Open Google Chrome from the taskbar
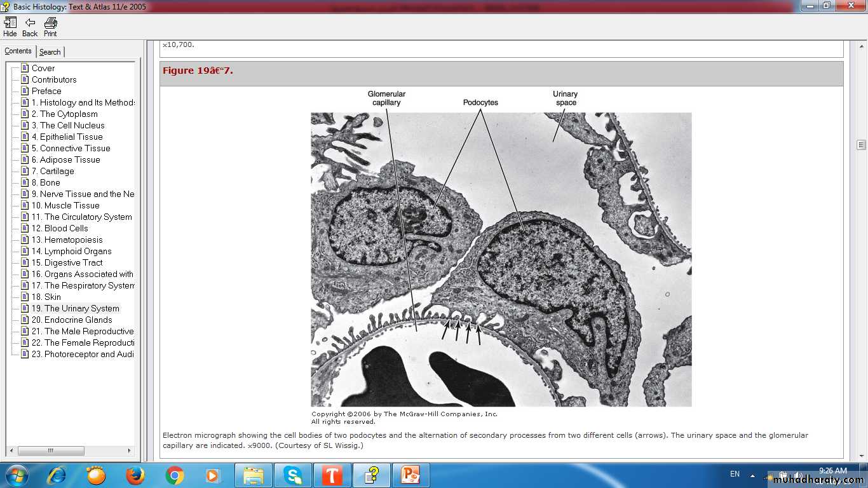The width and height of the screenshot is (868, 488). [x=175, y=475]
